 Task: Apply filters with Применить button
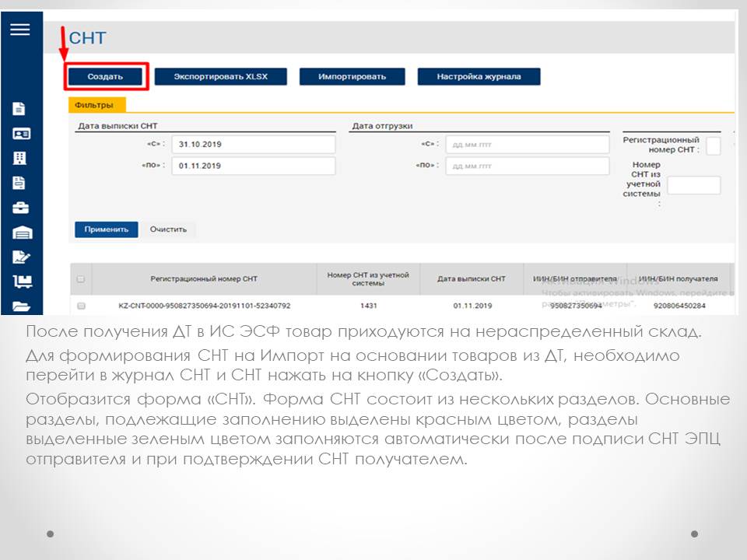click(107, 229)
